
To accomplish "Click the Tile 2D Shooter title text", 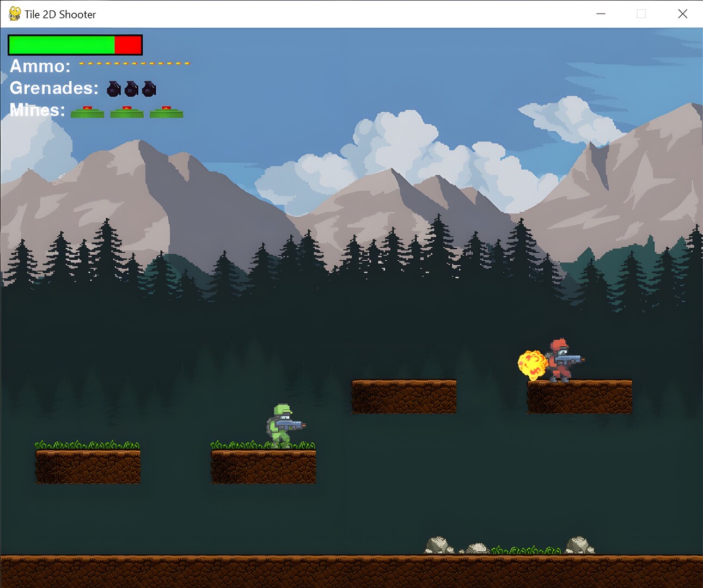I will (x=61, y=14).
